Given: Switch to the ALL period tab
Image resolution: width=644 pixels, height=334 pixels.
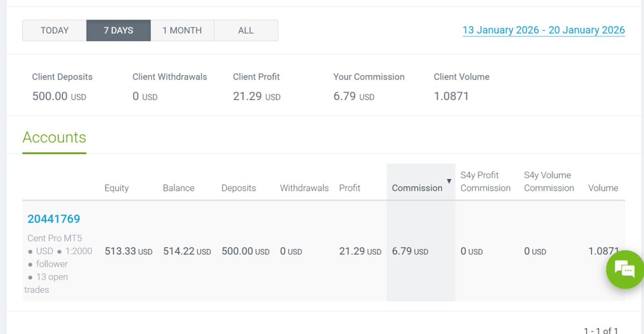Looking at the screenshot, I should [246, 31].
